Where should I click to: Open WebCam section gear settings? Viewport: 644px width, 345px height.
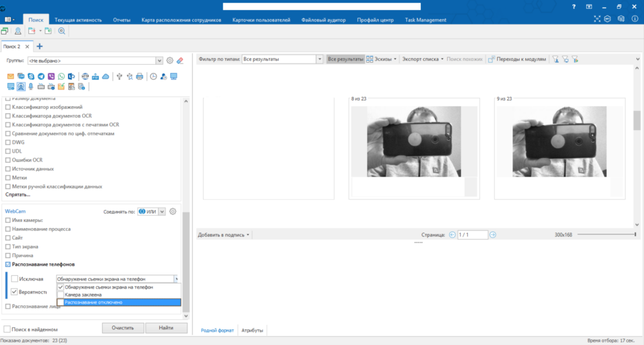[172, 211]
